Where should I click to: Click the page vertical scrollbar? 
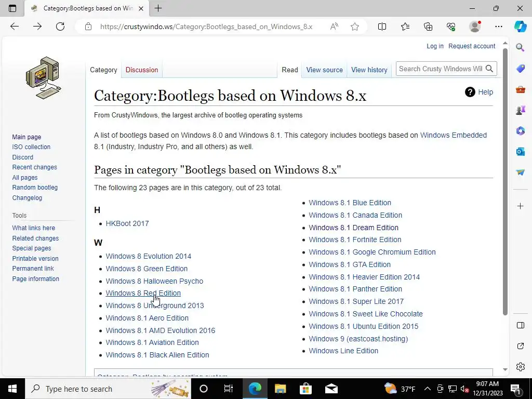[505, 181]
